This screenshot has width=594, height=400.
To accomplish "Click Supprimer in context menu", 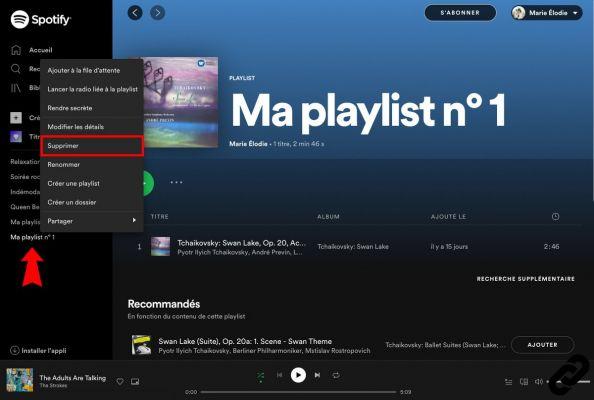I will [x=92, y=146].
